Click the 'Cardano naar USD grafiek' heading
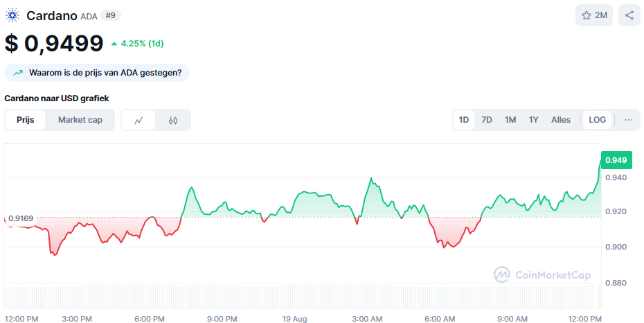Viewport: 644px width, 323px height. (57, 98)
